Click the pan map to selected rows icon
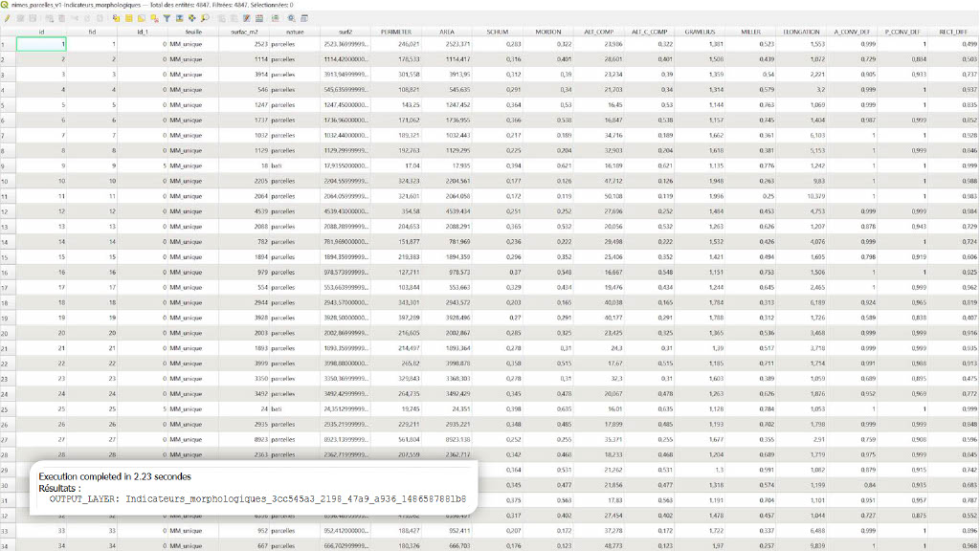Image resolution: width=980 pixels, height=551 pixels. point(192,18)
